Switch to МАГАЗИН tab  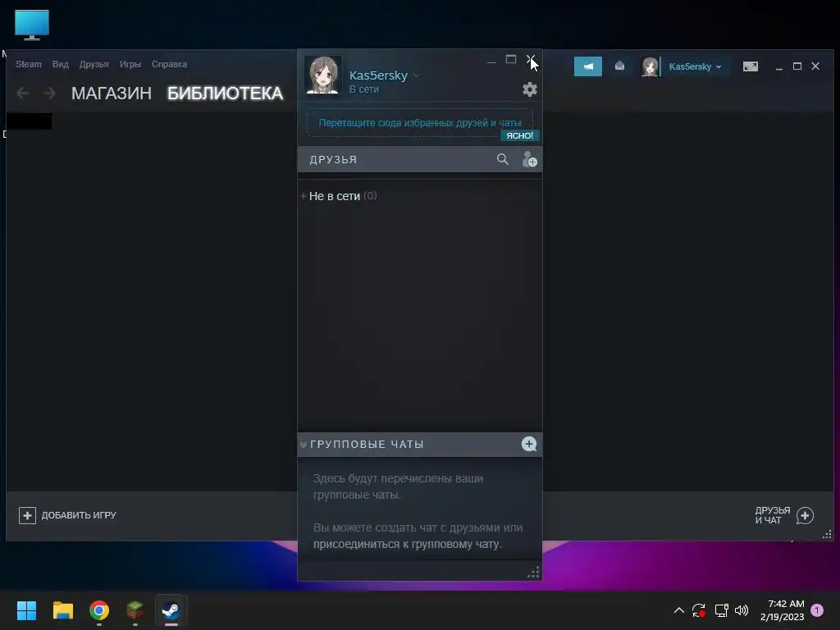112,94
